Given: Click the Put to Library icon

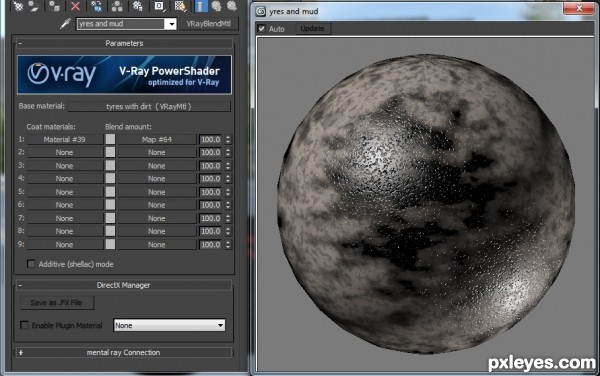Looking at the screenshot, I should pyautogui.click(x=138, y=6).
